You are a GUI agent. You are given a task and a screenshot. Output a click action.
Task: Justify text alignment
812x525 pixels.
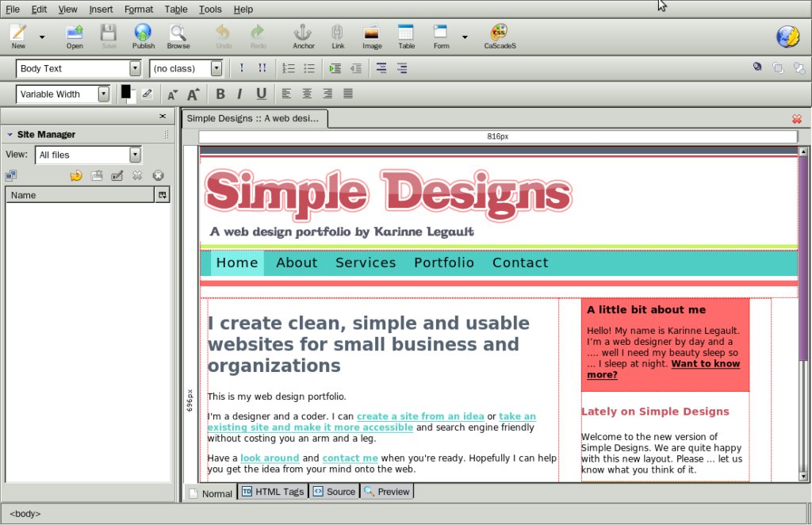click(348, 94)
